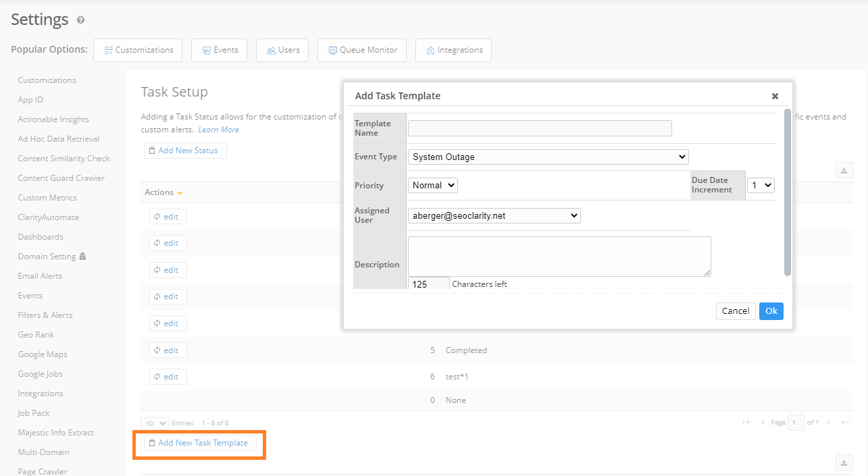
Task: Open the Due Date Increment dropdown
Action: [761, 185]
